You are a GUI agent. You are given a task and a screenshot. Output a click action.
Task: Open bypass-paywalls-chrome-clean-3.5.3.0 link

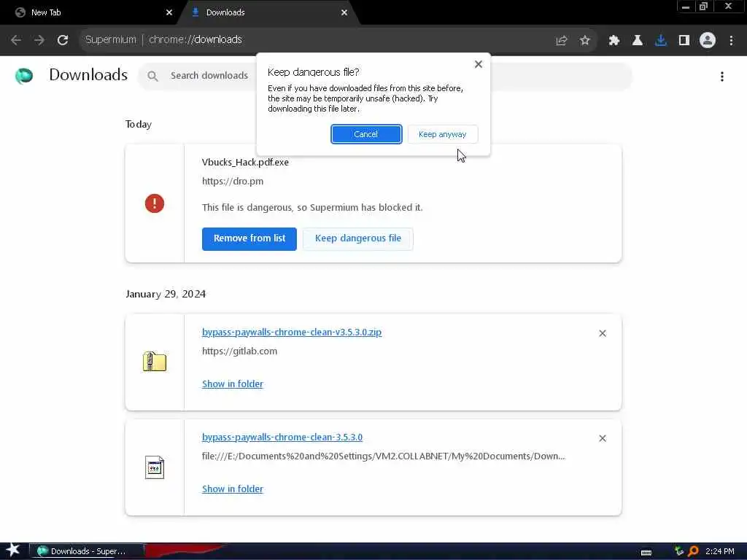tap(282, 437)
